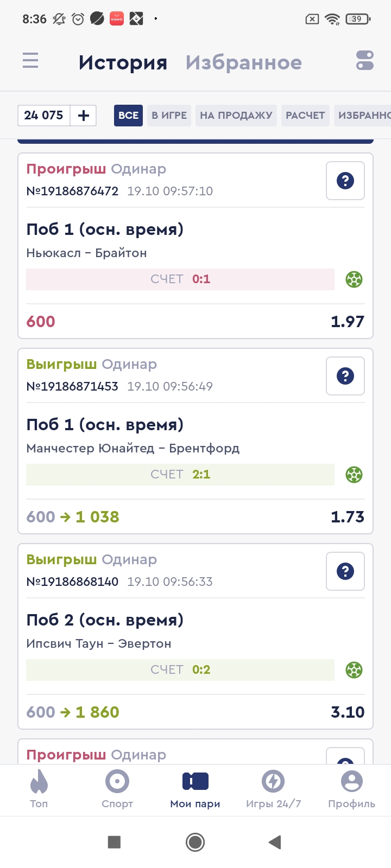Viewport: 391px width, 868px height.
Task: Open help for the Манчестер Юнайтед bet
Action: point(345,376)
